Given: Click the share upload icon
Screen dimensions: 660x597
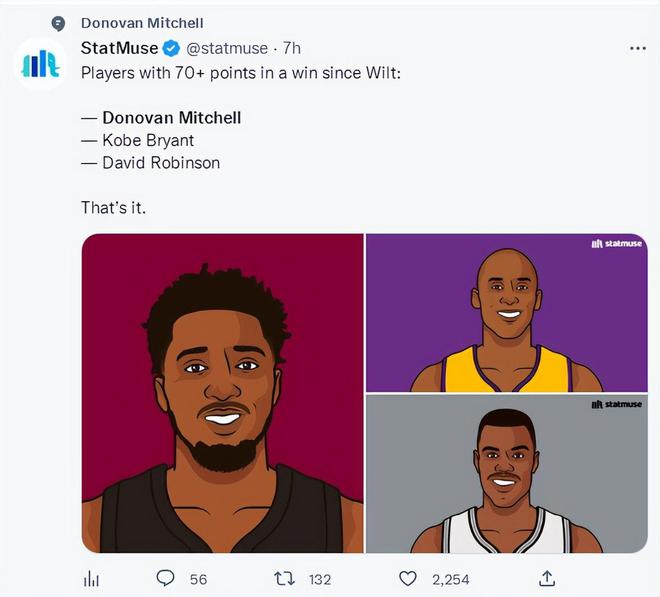Looking at the screenshot, I should [547, 578].
